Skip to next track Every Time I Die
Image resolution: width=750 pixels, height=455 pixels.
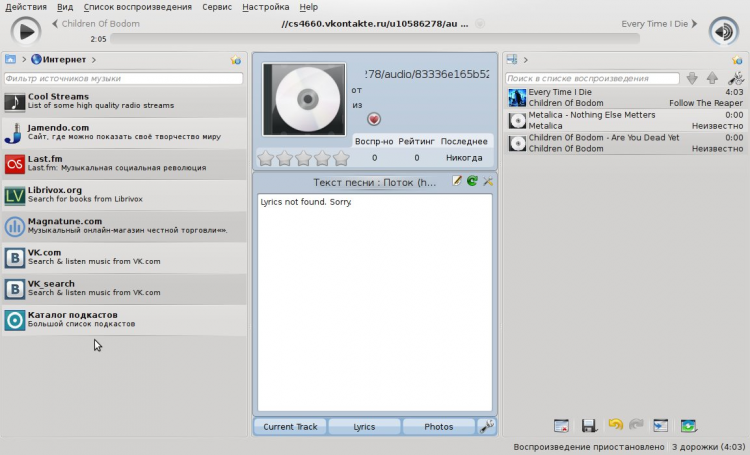coord(659,23)
